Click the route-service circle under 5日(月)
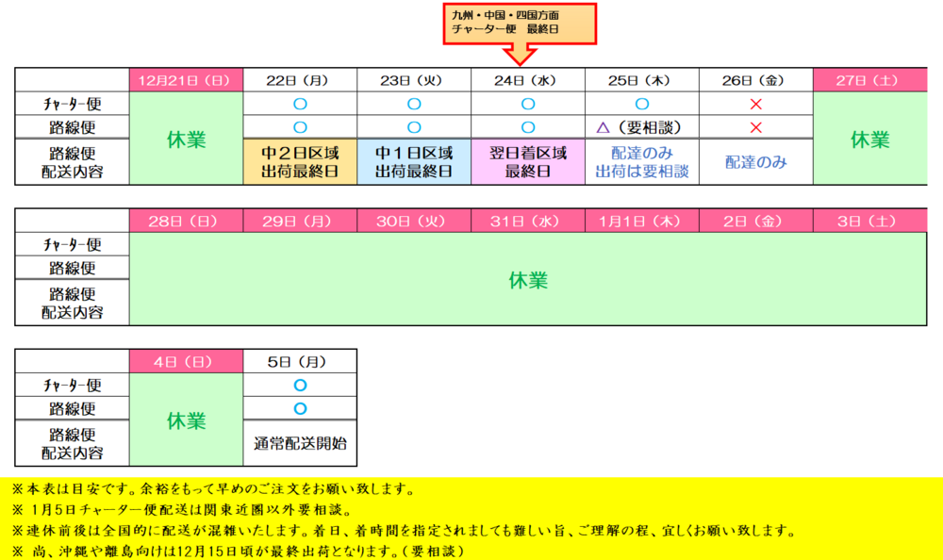The image size is (943, 560). tap(300, 408)
